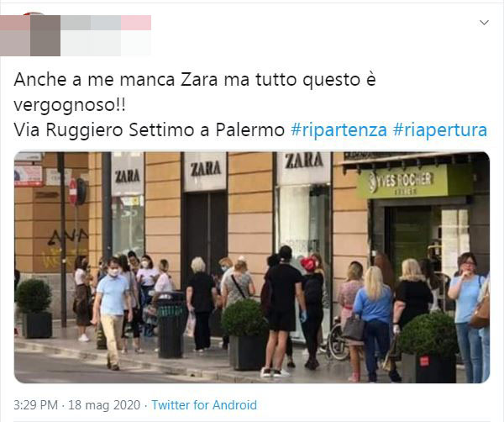Click the graffiti on the building wall
Viewport: 504px width, 422px height.
[66, 247]
